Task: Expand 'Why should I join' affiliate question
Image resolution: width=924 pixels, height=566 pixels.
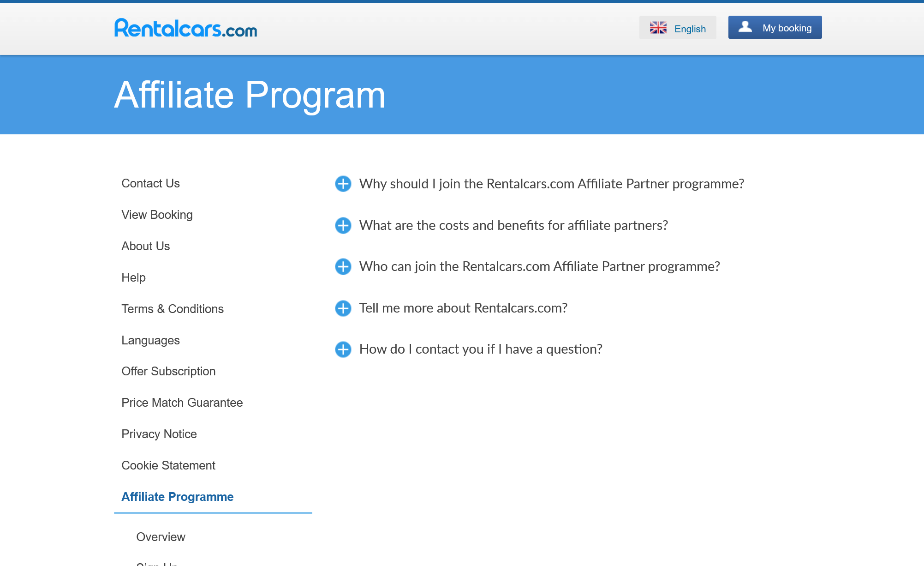Action: (x=343, y=184)
